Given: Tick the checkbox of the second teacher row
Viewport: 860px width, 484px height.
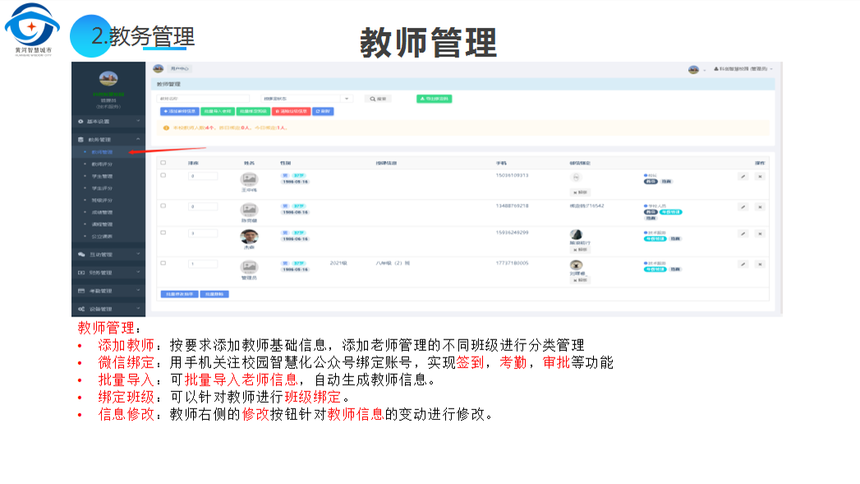Looking at the screenshot, I should click(163, 206).
